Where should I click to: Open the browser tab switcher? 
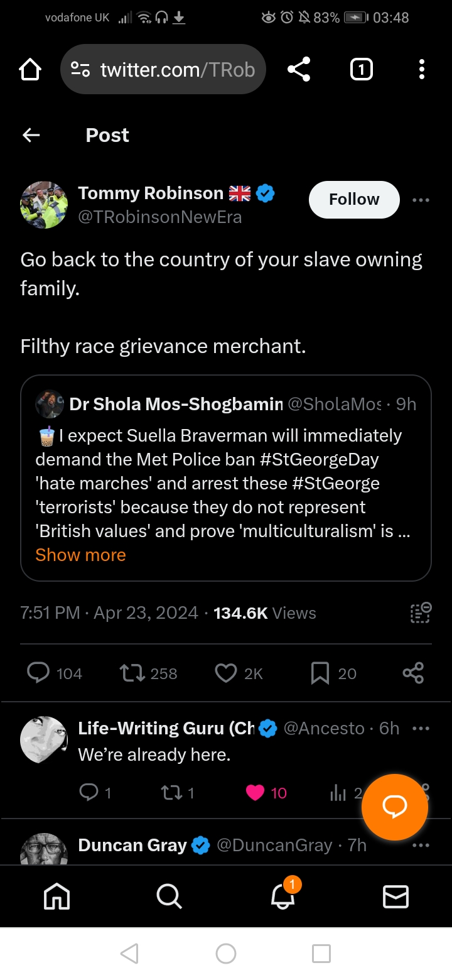pyautogui.click(x=361, y=70)
